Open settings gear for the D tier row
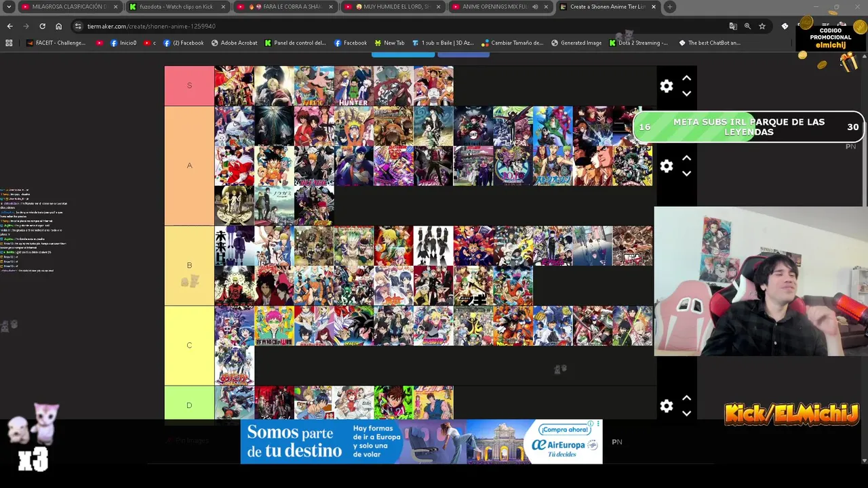Viewport: 868px width, 488px height. [x=667, y=406]
